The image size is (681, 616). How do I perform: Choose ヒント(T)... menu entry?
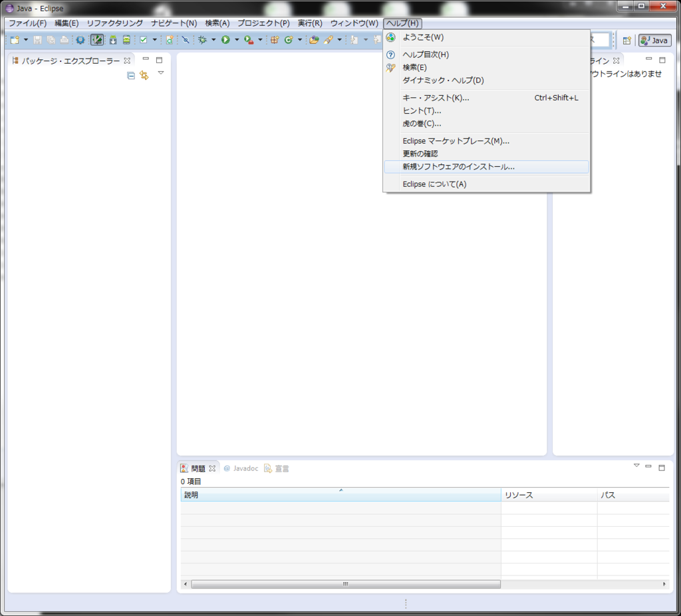click(486, 111)
